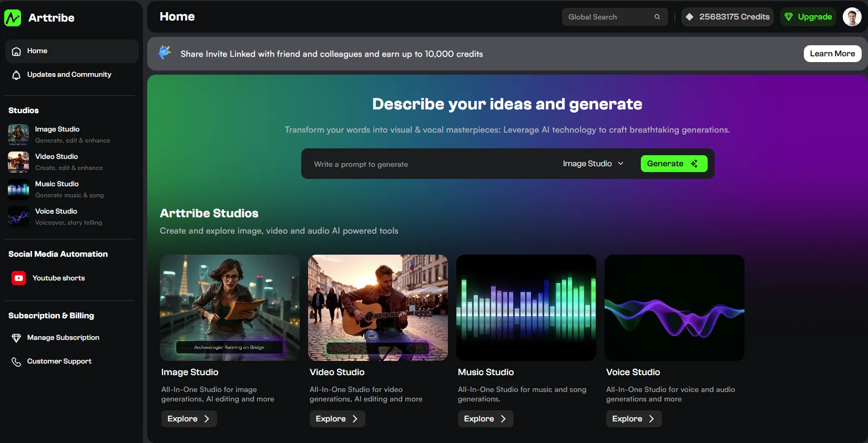
Task: Click the Video Studio sidebar thumbnail icon
Action: click(18, 162)
